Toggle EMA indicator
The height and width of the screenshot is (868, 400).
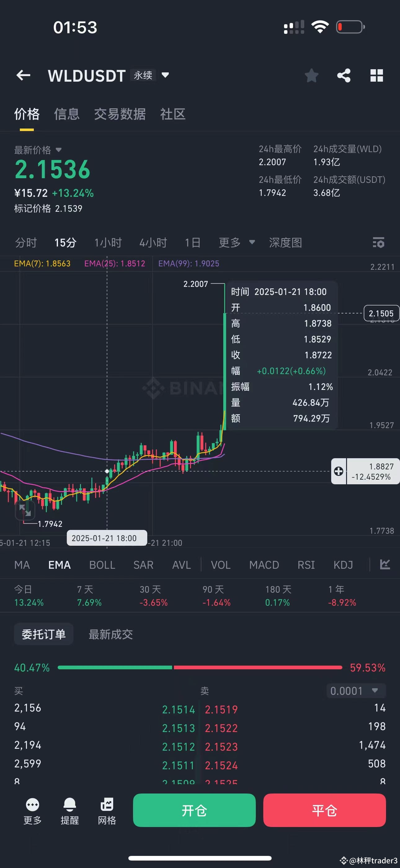coord(60,565)
